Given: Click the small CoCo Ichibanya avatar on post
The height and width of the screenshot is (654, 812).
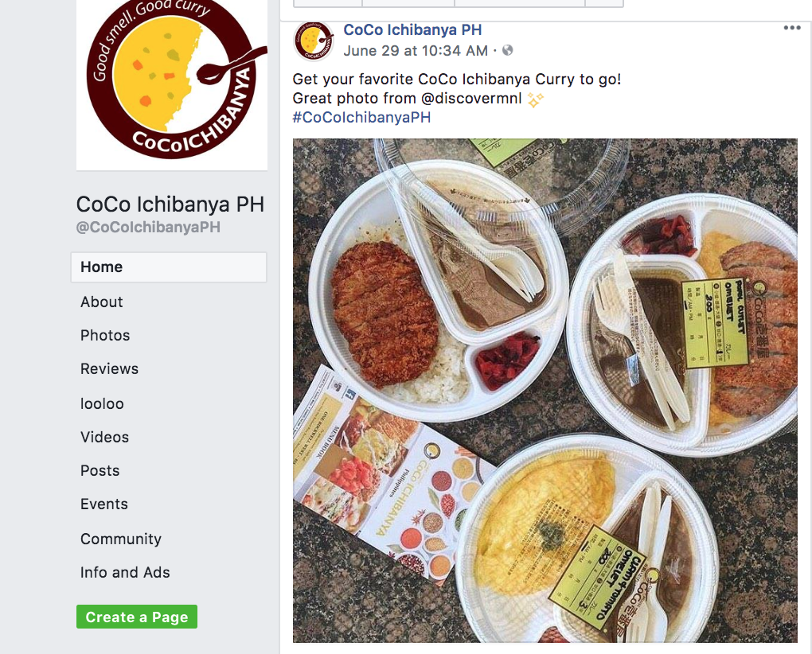Looking at the screenshot, I should (314, 41).
